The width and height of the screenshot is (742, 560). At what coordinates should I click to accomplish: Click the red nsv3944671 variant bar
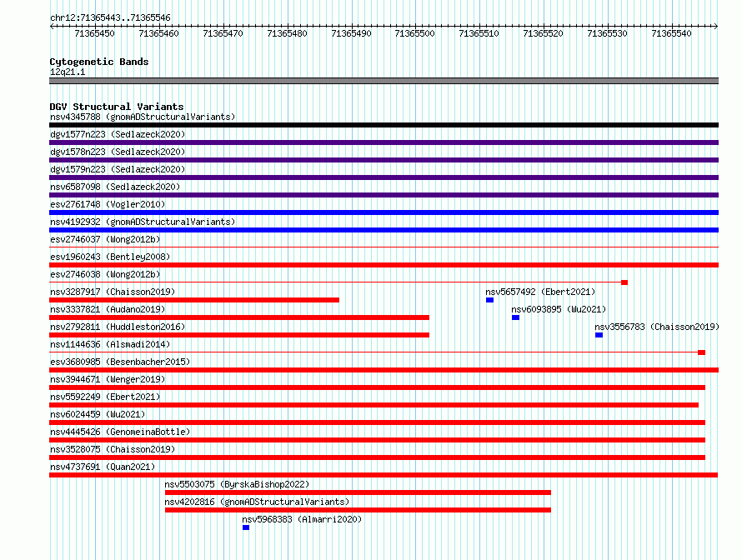(x=377, y=387)
